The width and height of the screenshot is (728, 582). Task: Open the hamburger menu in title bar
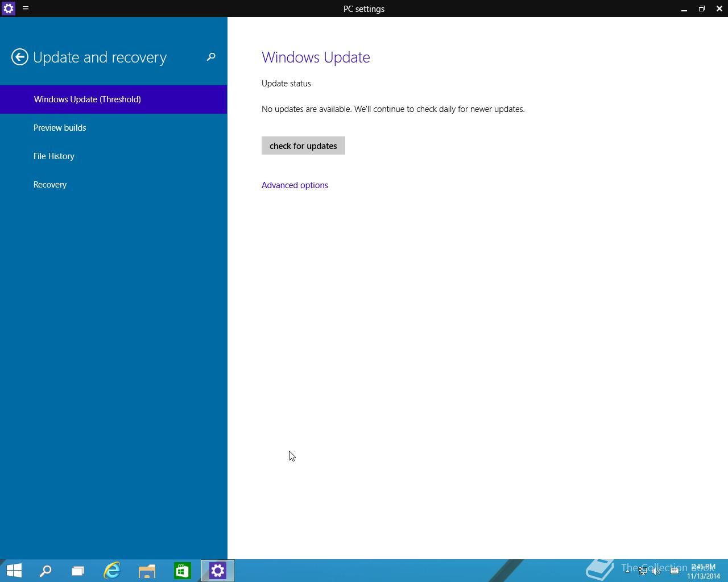click(26, 9)
